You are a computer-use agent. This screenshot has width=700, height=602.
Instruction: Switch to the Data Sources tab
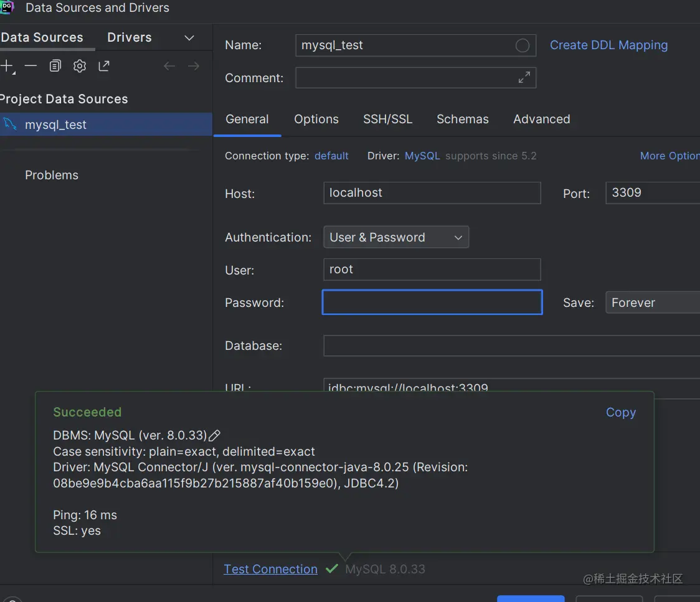coord(42,37)
